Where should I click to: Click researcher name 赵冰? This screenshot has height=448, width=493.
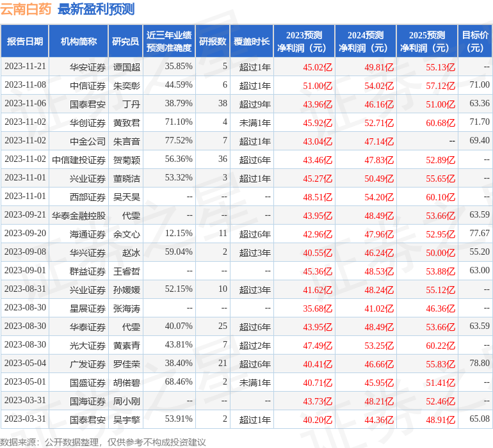point(131,252)
